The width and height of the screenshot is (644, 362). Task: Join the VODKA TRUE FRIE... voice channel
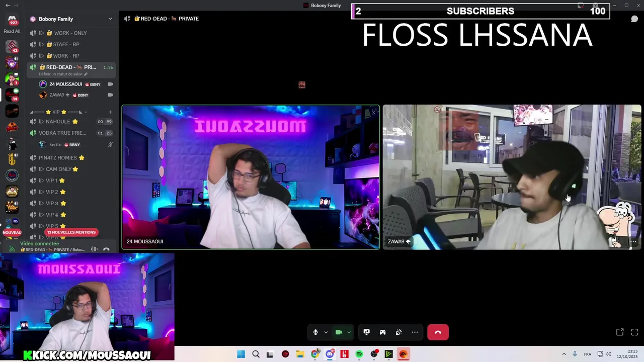(70, 133)
